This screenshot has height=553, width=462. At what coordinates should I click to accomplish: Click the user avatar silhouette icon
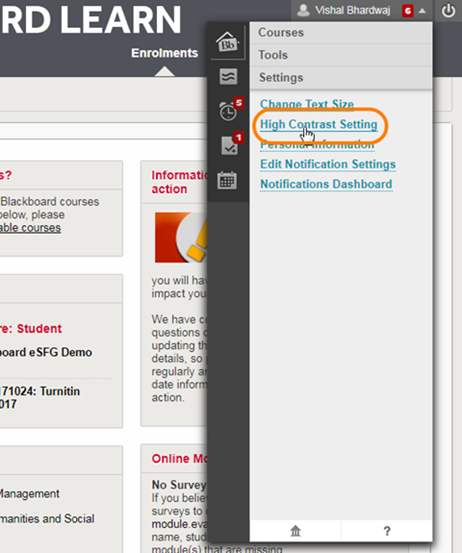(x=303, y=10)
